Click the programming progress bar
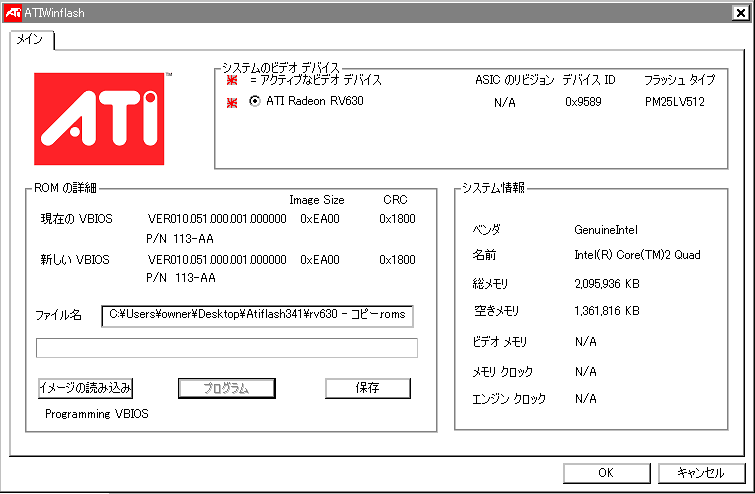This screenshot has width=755, height=494. pyautogui.click(x=227, y=348)
